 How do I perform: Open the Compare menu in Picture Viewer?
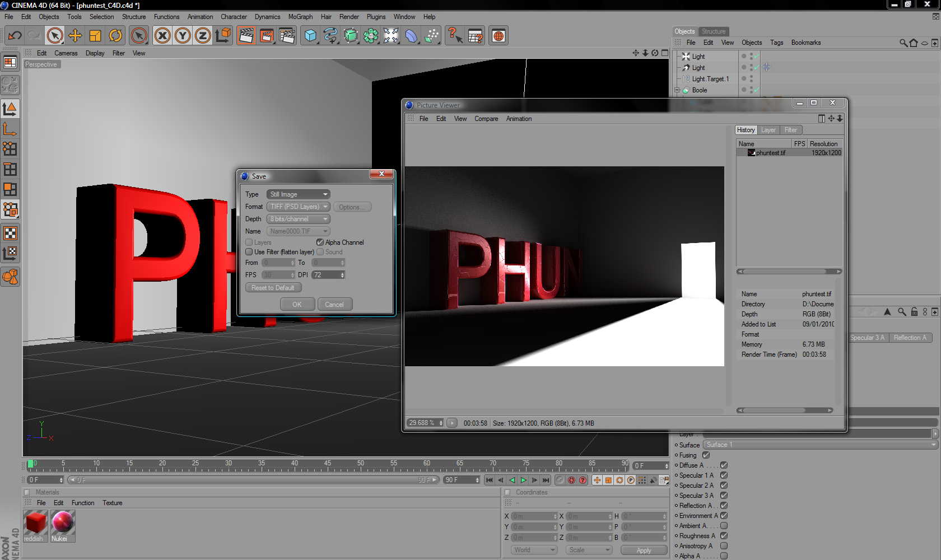[486, 119]
